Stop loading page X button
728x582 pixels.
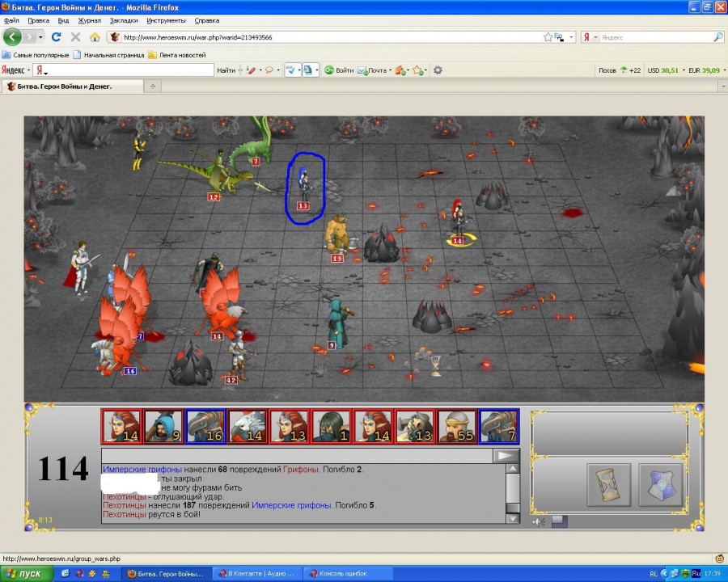pos(76,37)
